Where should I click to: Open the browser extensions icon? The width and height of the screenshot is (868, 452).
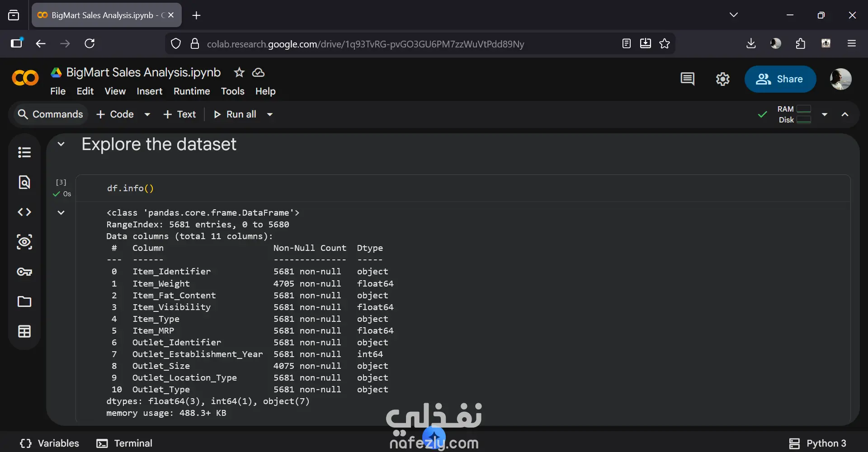click(x=801, y=43)
